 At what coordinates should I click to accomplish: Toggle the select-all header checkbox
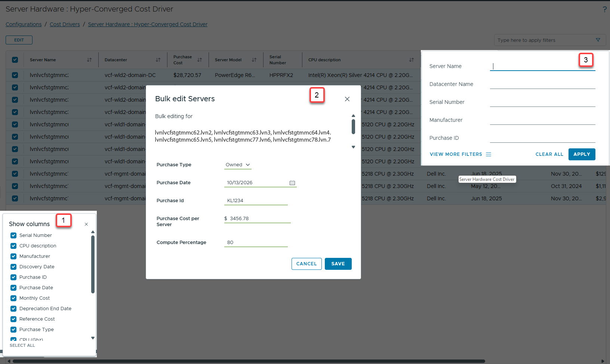click(15, 60)
